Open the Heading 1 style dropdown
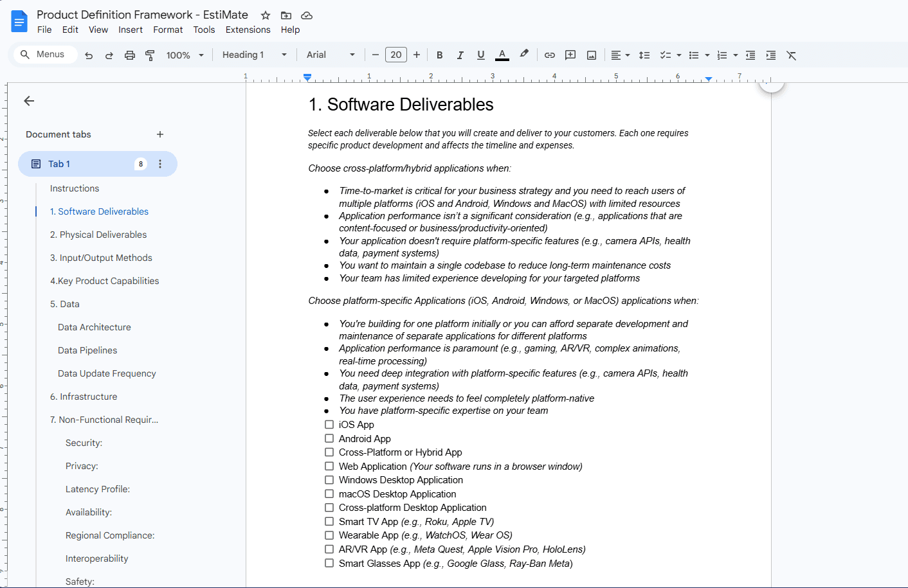This screenshot has width=908, height=588. click(x=255, y=55)
